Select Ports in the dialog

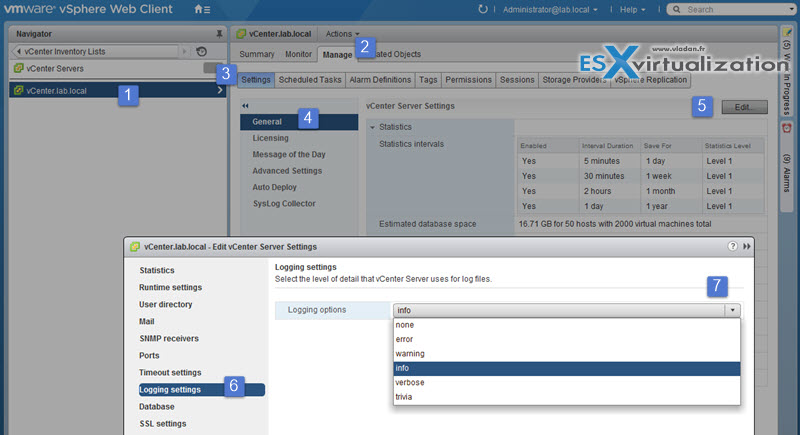pos(149,355)
